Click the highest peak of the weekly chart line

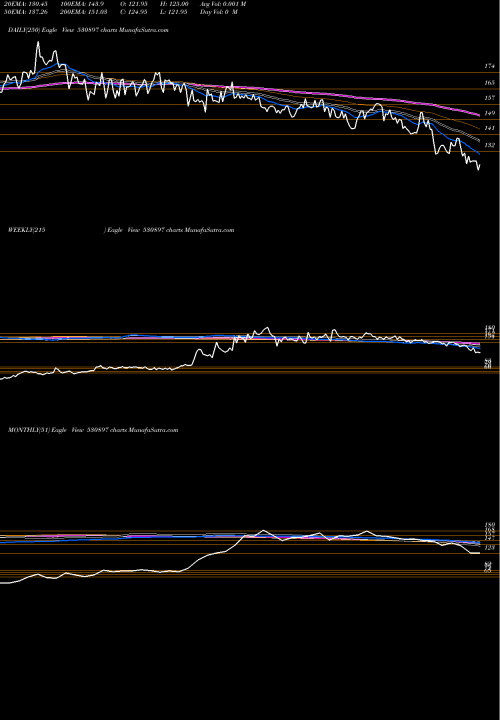click(x=267, y=328)
